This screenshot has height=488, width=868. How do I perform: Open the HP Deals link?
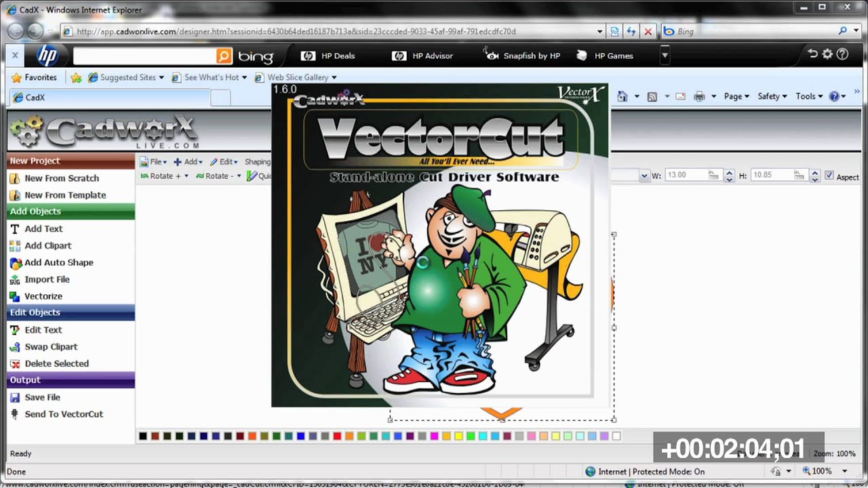click(x=328, y=56)
